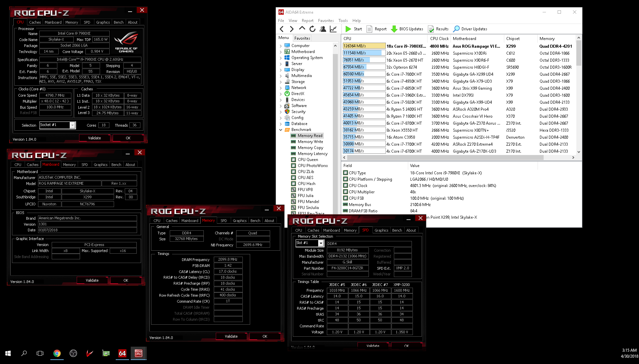Screen dimensions: 639x364
Task: Open the ROG CPU-Z taskbar icon
Action: 138,353
